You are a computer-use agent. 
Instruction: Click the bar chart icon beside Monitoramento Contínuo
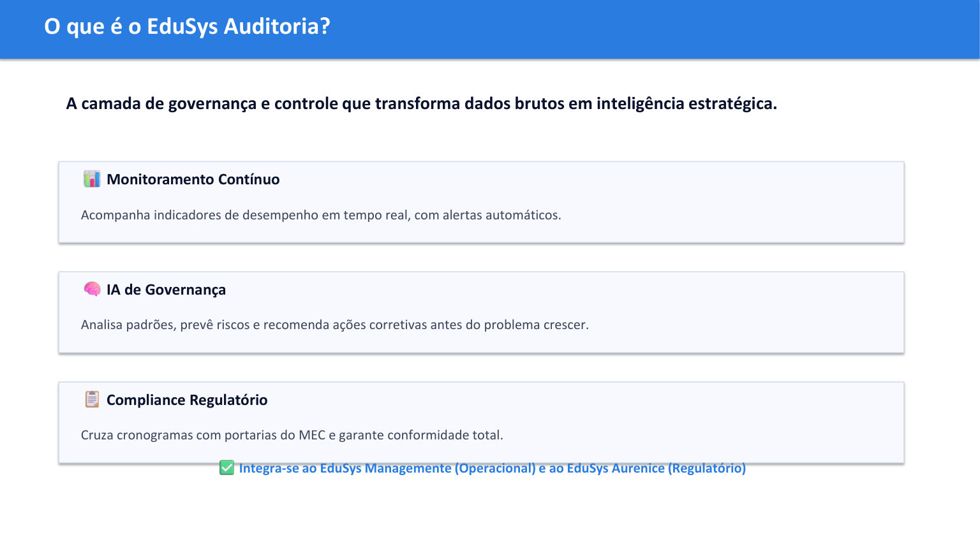(x=92, y=179)
